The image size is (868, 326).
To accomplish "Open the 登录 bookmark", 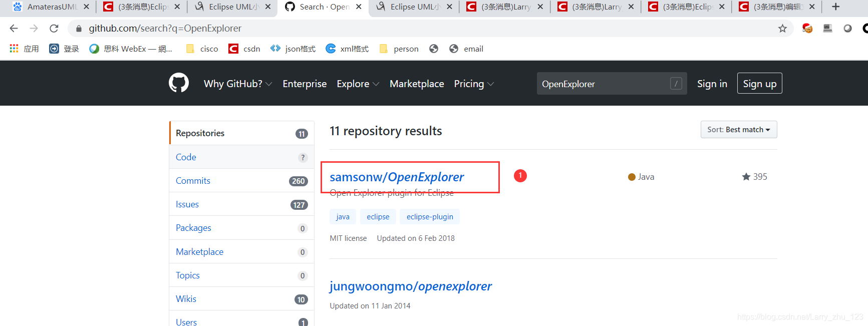I will click(x=64, y=49).
